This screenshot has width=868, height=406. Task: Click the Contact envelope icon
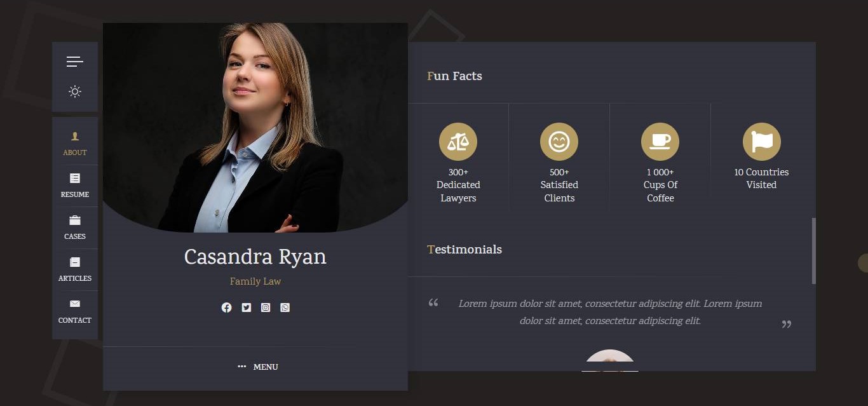(x=75, y=304)
